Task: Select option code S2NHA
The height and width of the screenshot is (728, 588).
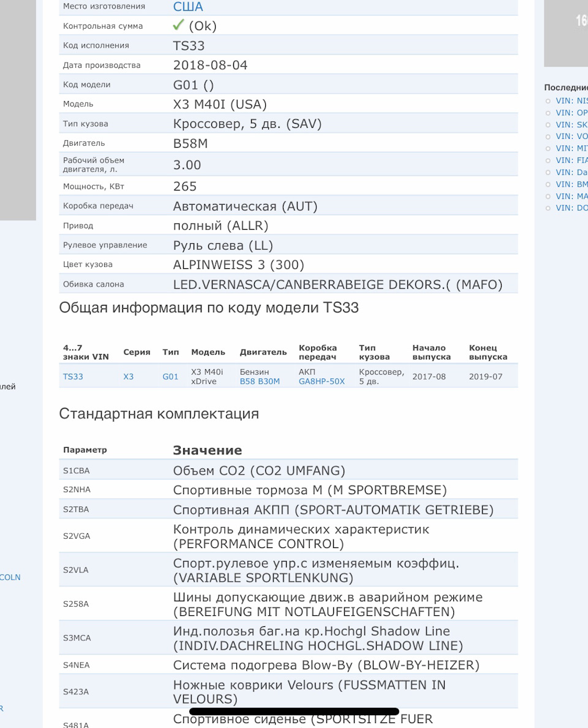Action: [x=77, y=490]
